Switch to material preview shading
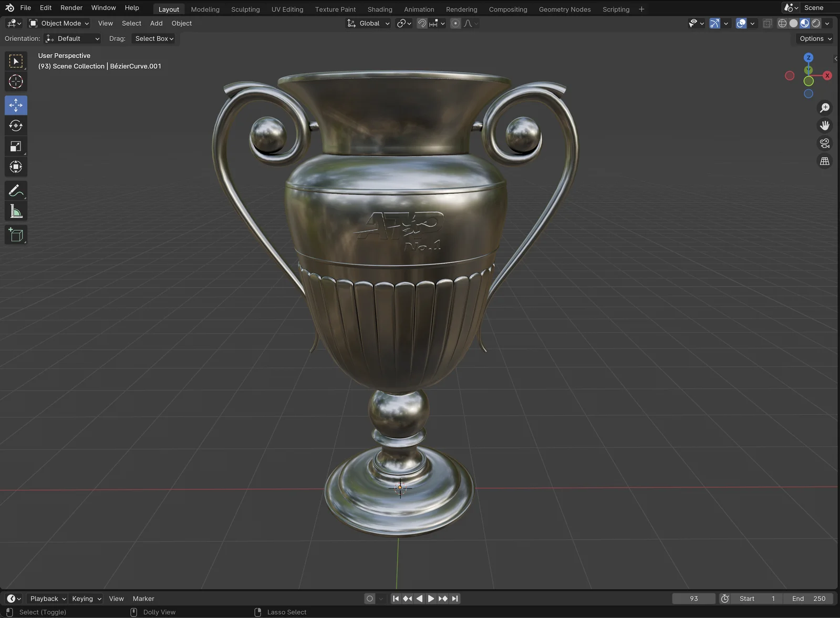 tap(805, 23)
